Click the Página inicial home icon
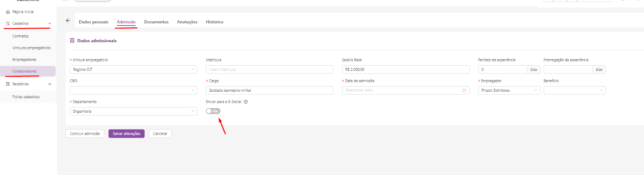Image resolution: width=644 pixels, height=175 pixels. click(8, 12)
